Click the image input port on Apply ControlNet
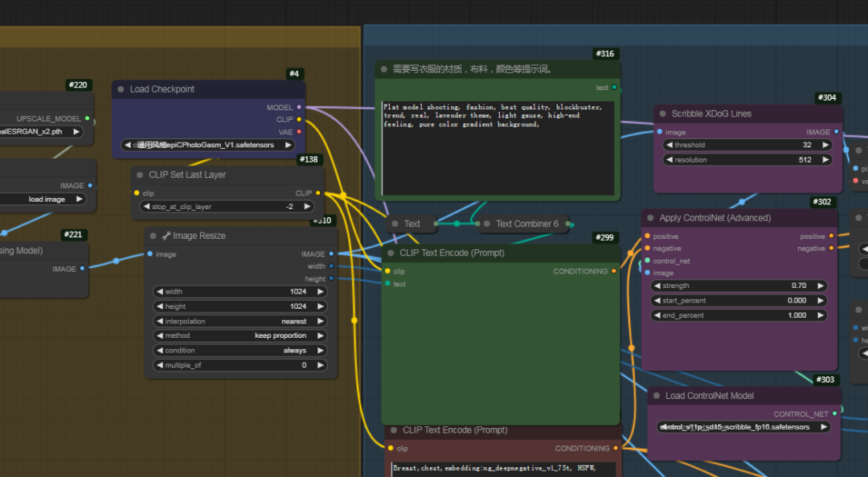The height and width of the screenshot is (477, 868). point(647,273)
